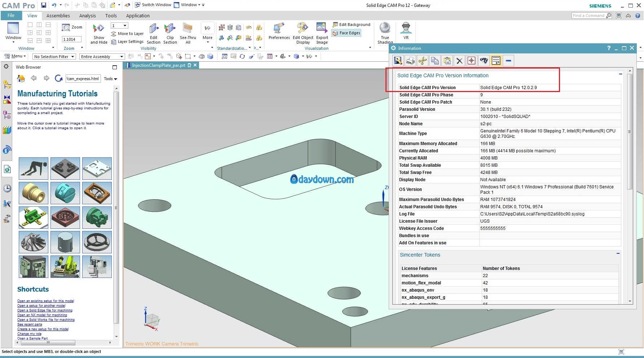The image size is (644, 358).
Task: Toggle Clip Section in the ribbon
Action: pyautogui.click(x=170, y=34)
